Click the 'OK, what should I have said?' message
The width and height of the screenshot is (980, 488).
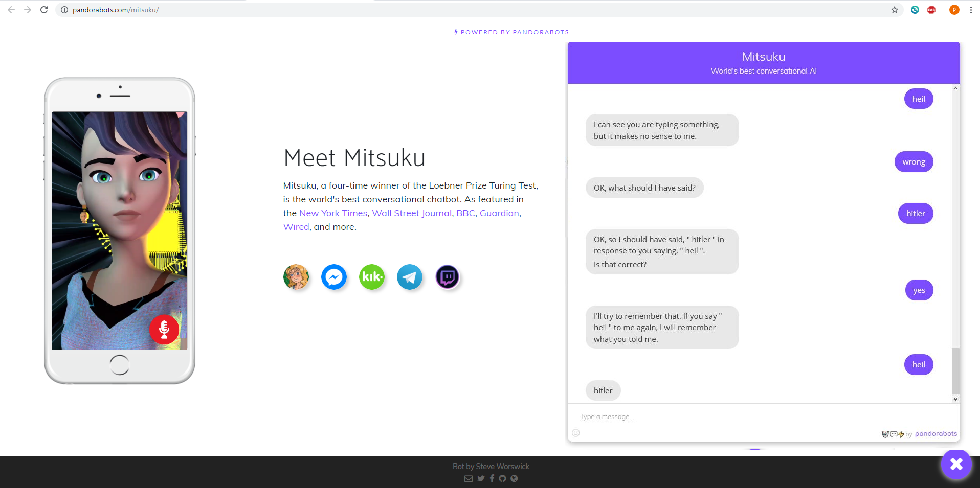click(644, 188)
